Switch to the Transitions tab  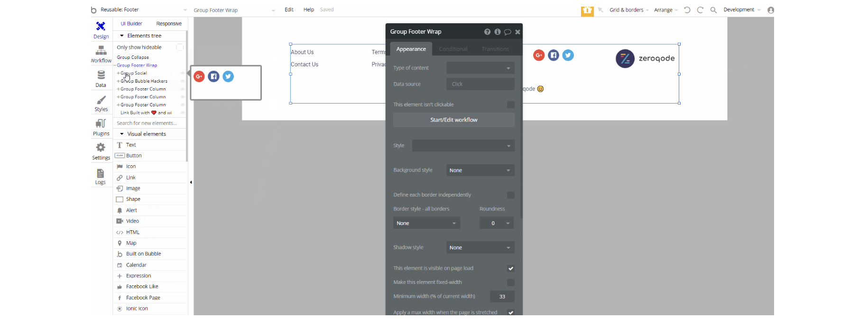tap(495, 49)
